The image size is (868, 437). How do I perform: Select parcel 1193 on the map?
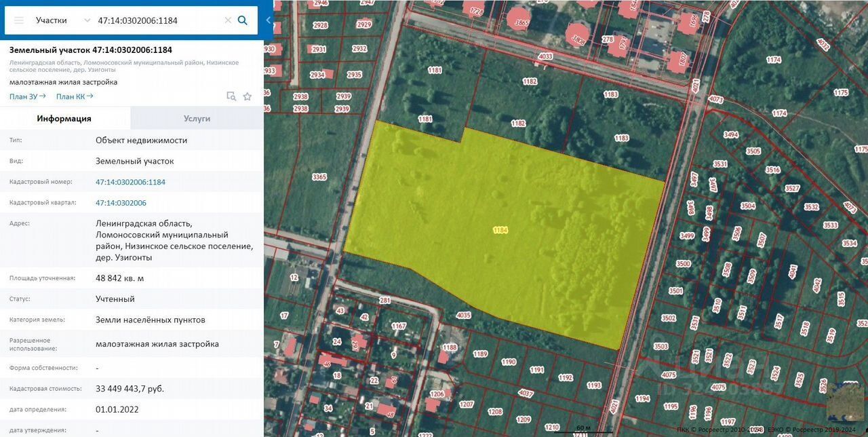tap(594, 385)
